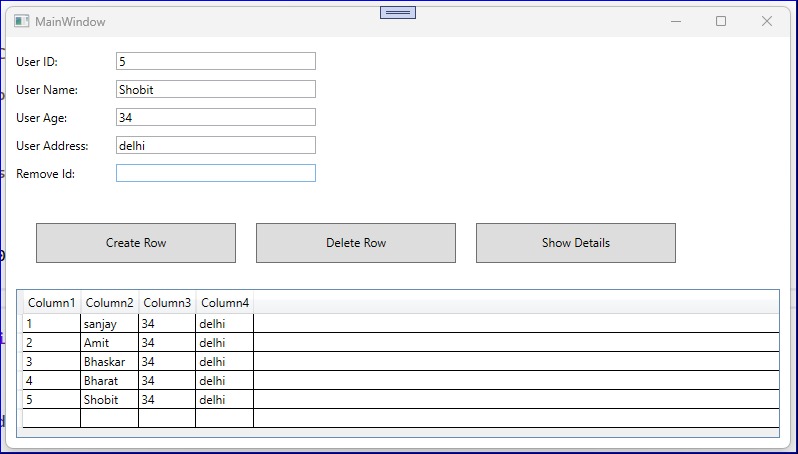Click the MainWindow app icon in title bar
Viewport: 798px width, 454px height.
[21, 21]
